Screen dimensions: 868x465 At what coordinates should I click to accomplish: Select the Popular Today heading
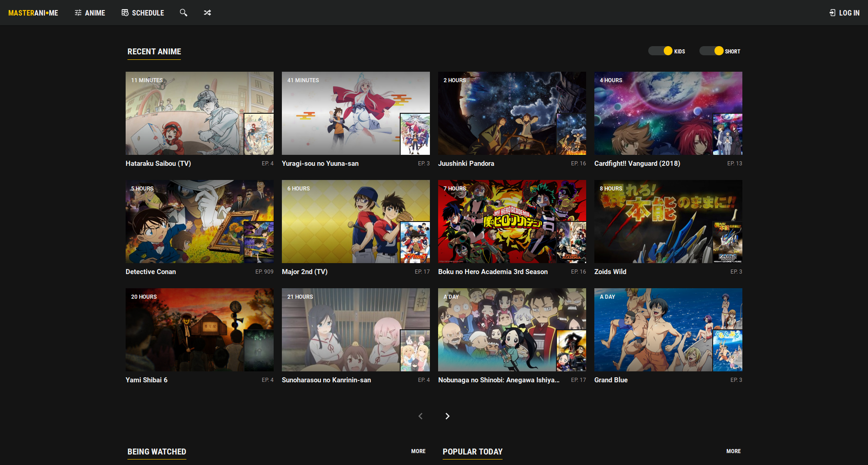click(x=472, y=452)
